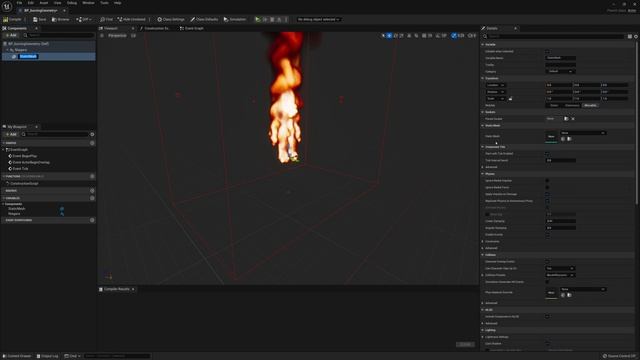Set Mobility to Movable
Screen dimensions: 640x360
pos(590,105)
